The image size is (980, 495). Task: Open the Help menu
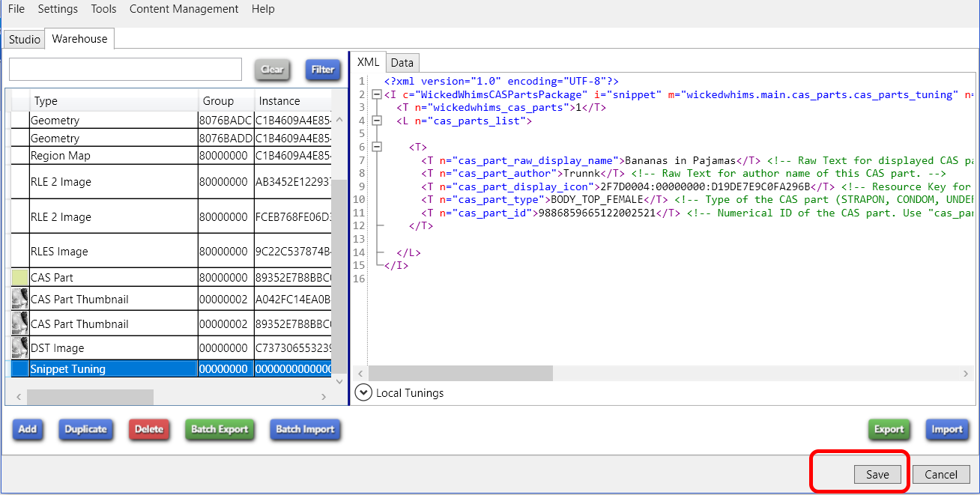tap(263, 9)
